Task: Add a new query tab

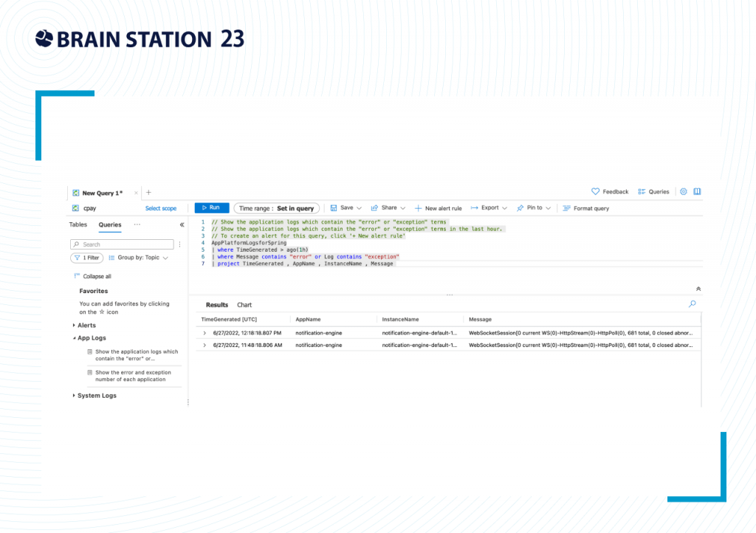Action: pyautogui.click(x=148, y=192)
